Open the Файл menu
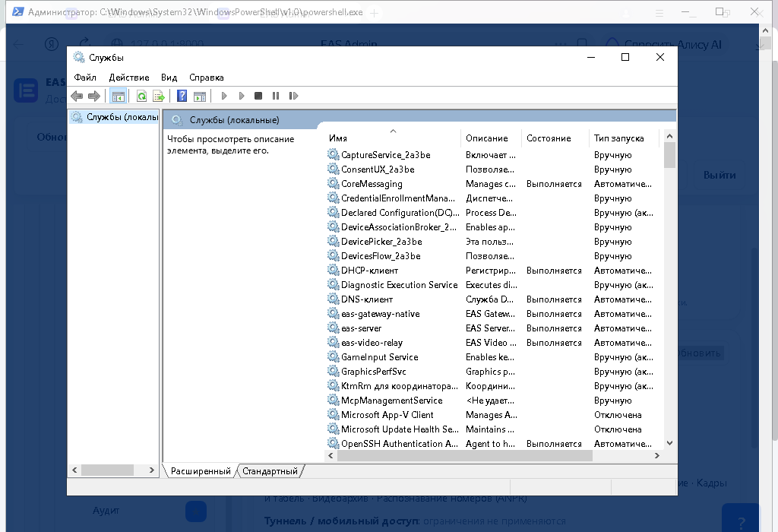 click(85, 78)
